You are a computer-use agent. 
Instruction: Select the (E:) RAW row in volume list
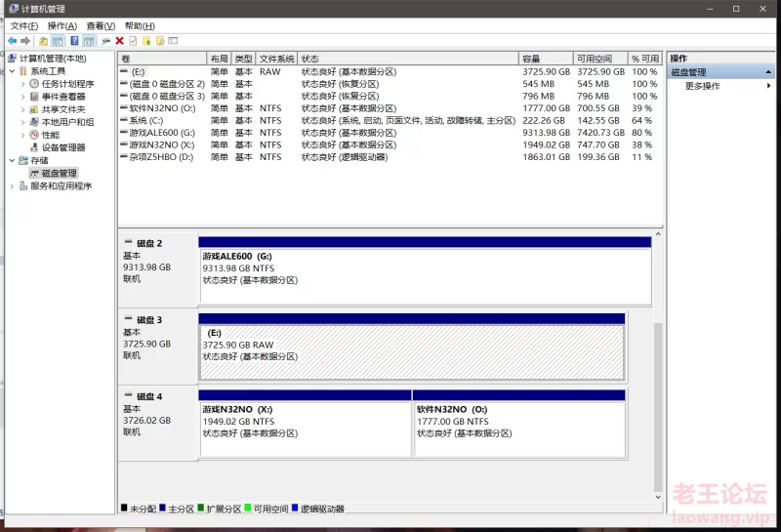click(390, 71)
